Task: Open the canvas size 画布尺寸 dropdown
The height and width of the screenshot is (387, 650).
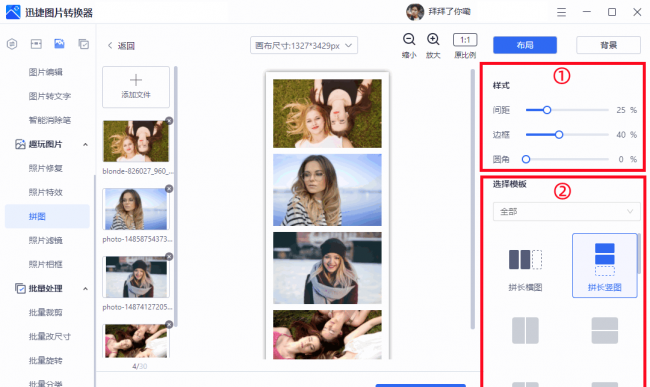Action: click(304, 45)
